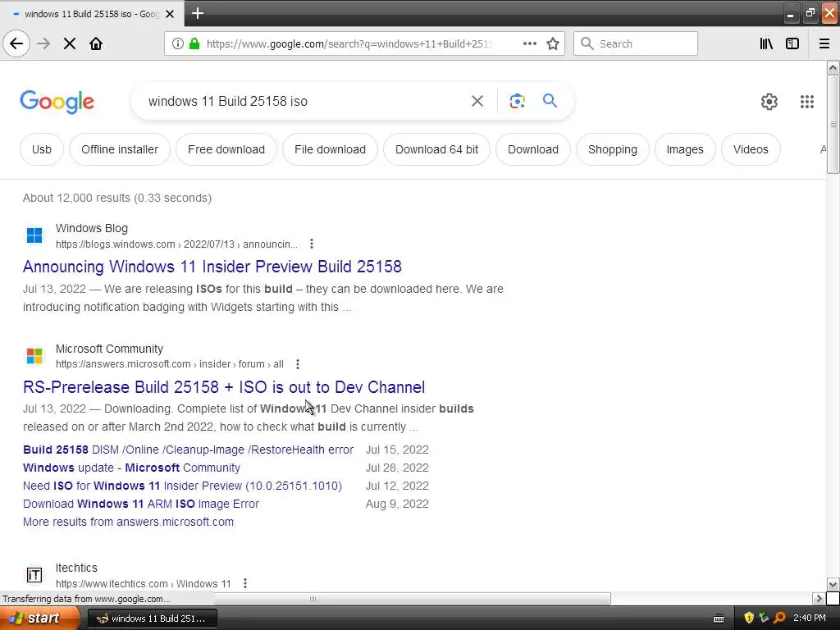This screenshot has width=840, height=630.
Task: Click the Windows Blog site name
Action: [92, 228]
